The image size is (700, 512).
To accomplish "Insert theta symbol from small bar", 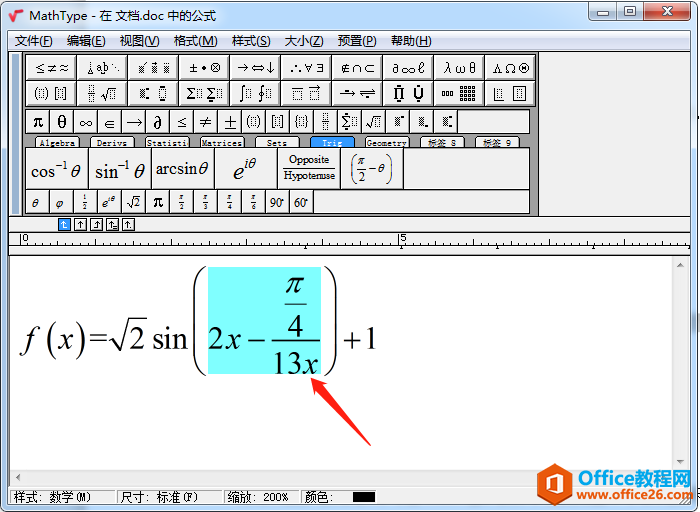I will (x=62, y=121).
